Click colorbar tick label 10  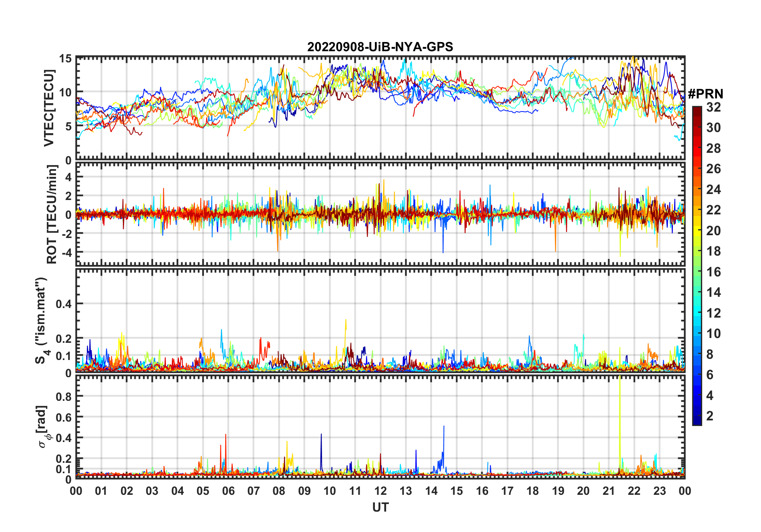713,333
